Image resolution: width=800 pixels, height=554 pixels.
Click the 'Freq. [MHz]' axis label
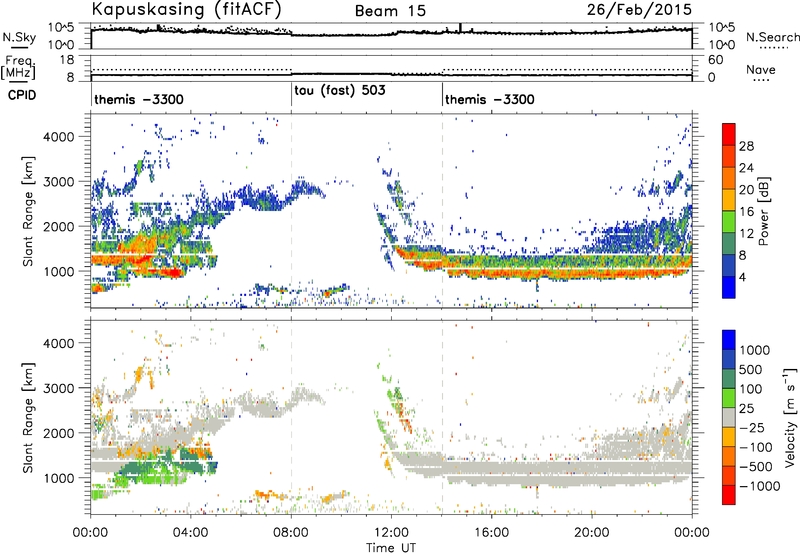19,68
